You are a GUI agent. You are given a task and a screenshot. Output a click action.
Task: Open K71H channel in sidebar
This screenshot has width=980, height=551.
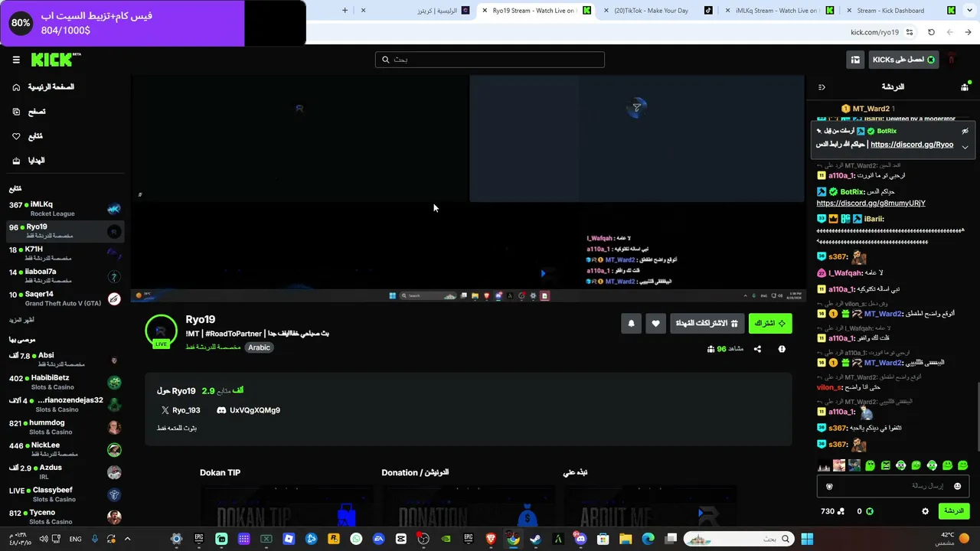(65, 253)
